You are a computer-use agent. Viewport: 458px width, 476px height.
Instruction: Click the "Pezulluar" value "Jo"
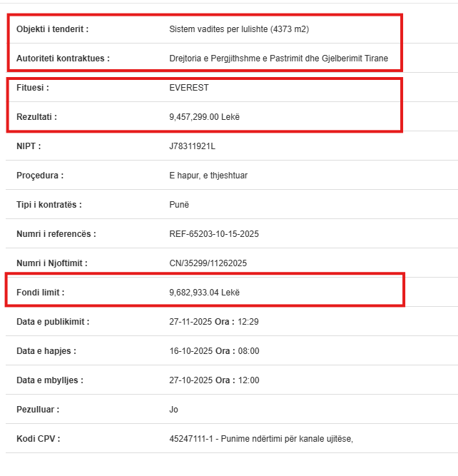(173, 410)
